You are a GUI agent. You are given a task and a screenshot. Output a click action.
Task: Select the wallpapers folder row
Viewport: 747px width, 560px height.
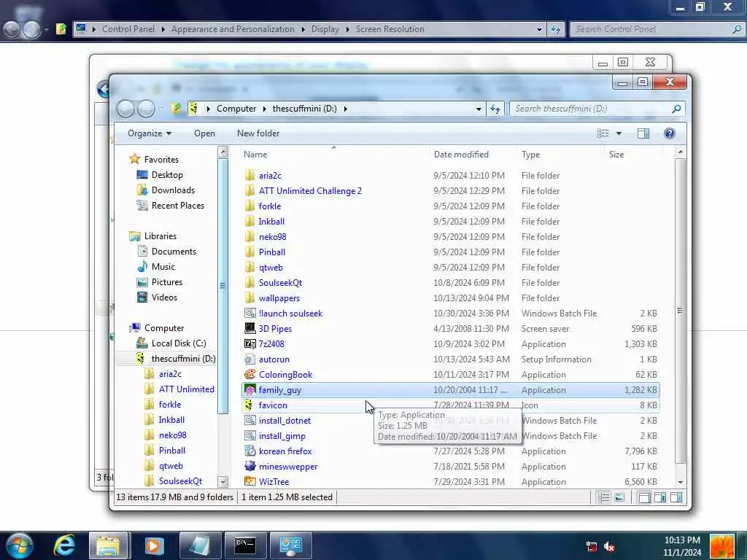(450, 298)
